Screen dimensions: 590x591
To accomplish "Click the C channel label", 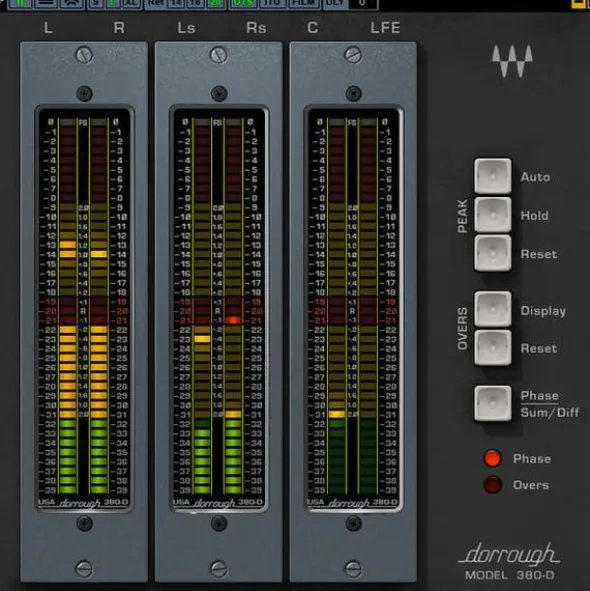I will pos(313,28).
